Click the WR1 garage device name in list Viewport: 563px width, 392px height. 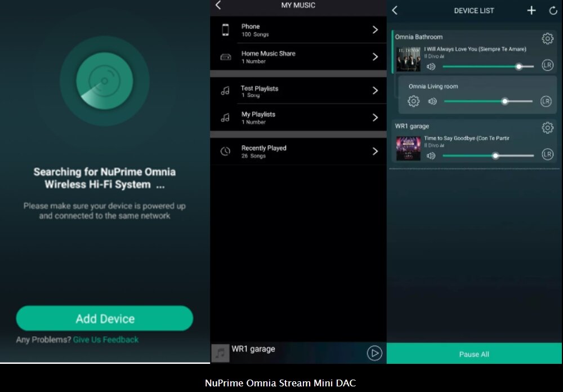(412, 126)
